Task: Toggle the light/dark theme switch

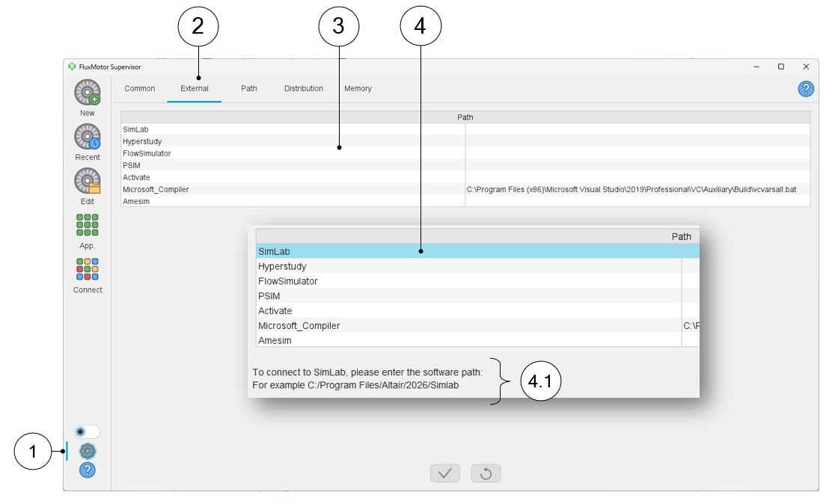Action: 87,431
